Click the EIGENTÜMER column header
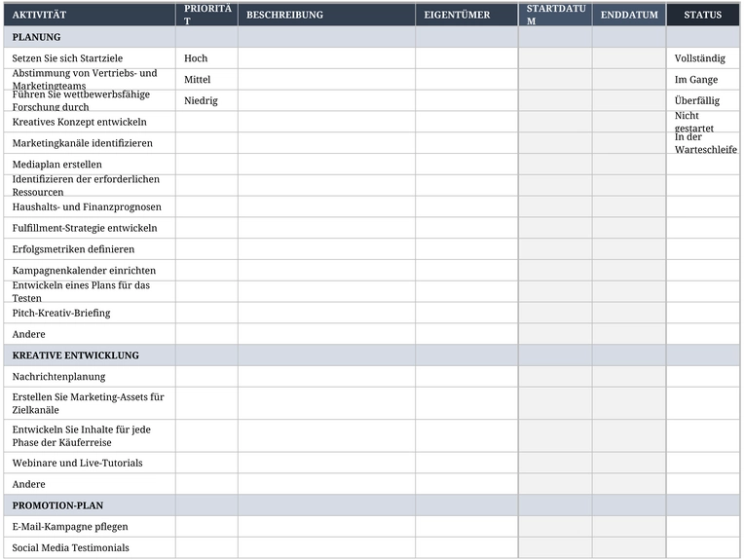Screen dimensions: 744x560 (466, 15)
